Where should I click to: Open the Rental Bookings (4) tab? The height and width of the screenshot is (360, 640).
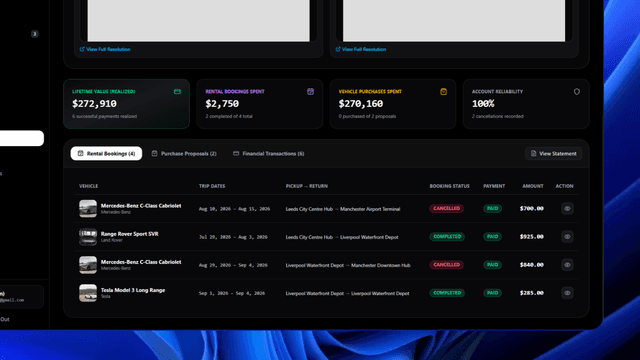coord(106,153)
